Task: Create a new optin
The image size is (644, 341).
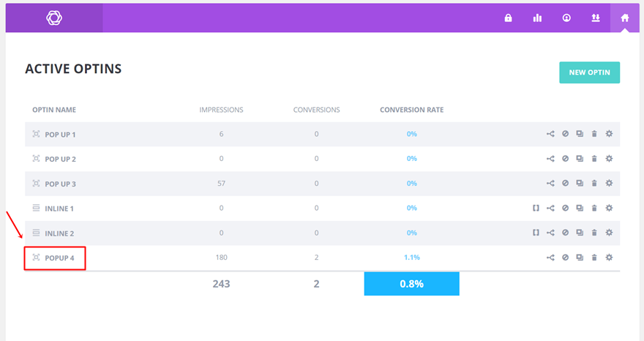Action: 589,72
